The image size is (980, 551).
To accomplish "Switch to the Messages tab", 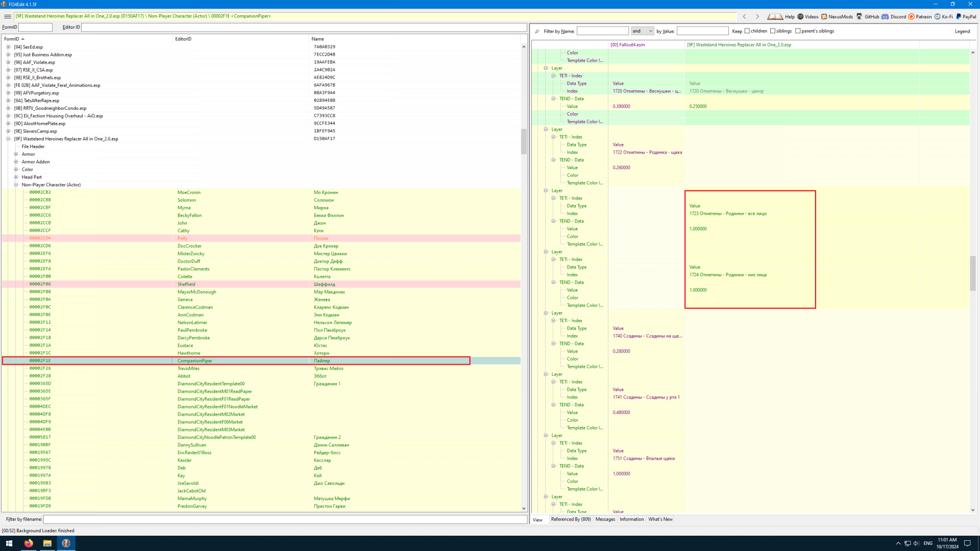I will [605, 519].
